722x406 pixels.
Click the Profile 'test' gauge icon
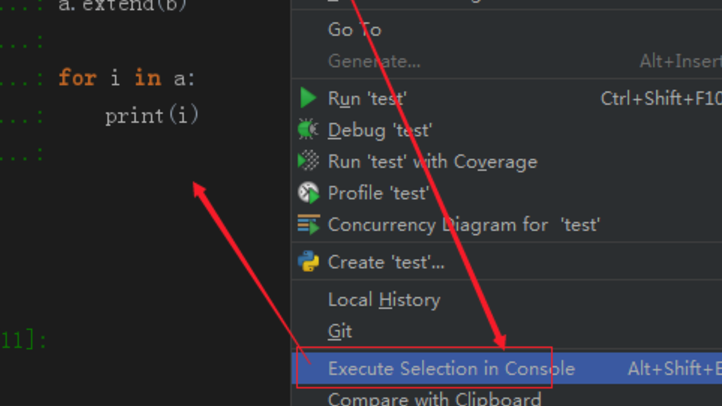pyautogui.click(x=308, y=193)
